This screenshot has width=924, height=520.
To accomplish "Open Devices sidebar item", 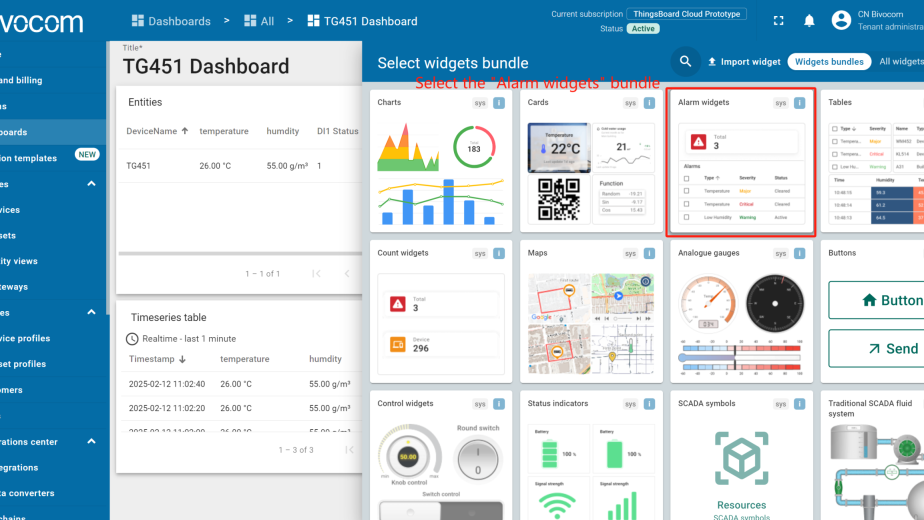I will [x=53, y=210].
